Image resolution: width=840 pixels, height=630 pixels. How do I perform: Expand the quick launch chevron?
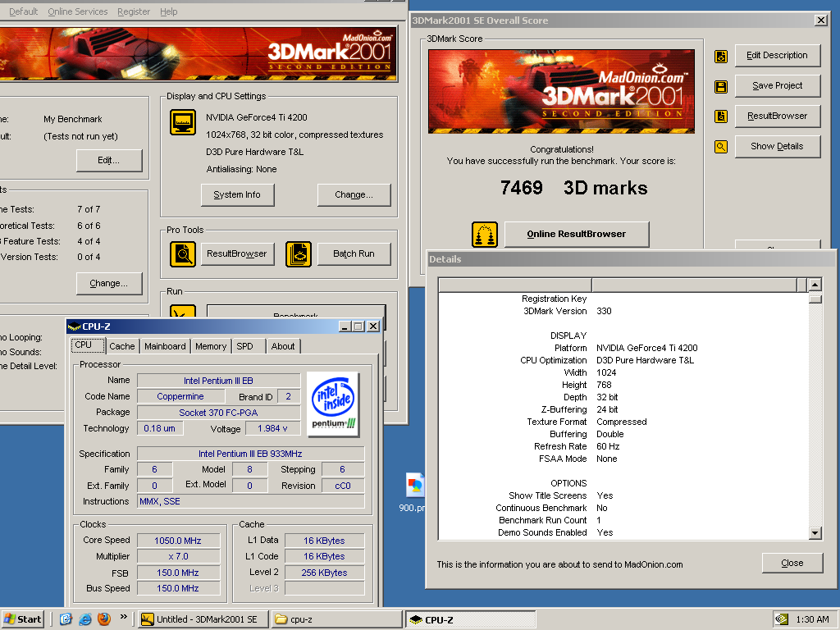[124, 617]
